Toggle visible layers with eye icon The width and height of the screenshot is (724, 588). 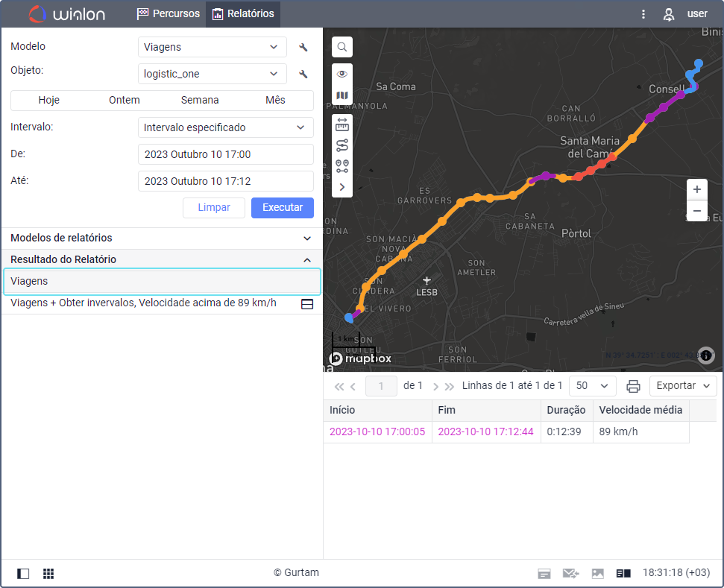coord(342,74)
